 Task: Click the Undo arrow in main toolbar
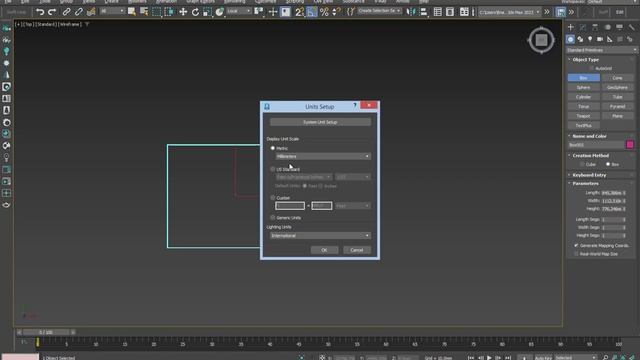point(40,12)
